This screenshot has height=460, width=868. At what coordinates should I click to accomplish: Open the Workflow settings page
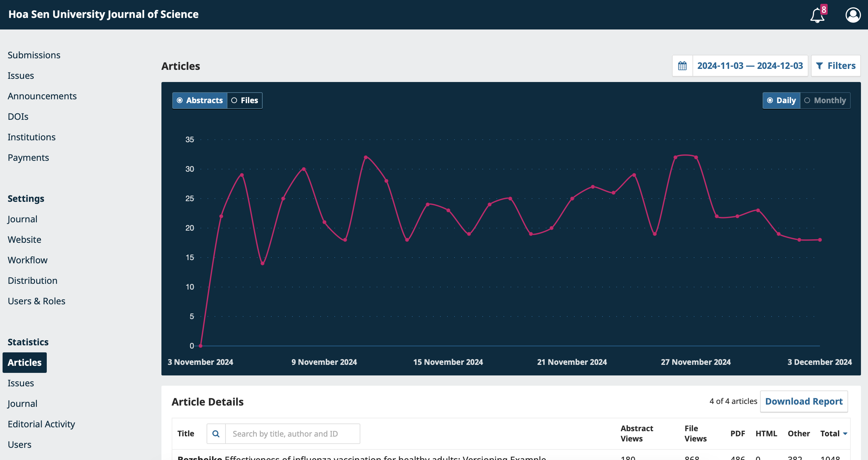tap(28, 260)
